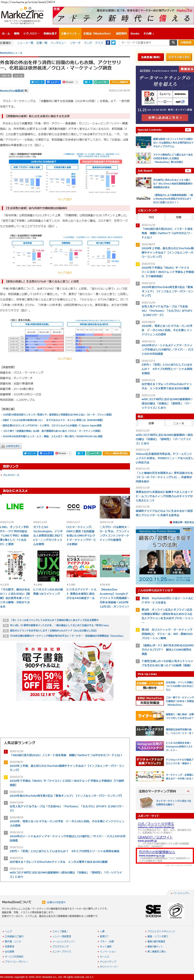Save to Pocket using top Pocket button
194x980 pixels.
(x=68, y=82)
